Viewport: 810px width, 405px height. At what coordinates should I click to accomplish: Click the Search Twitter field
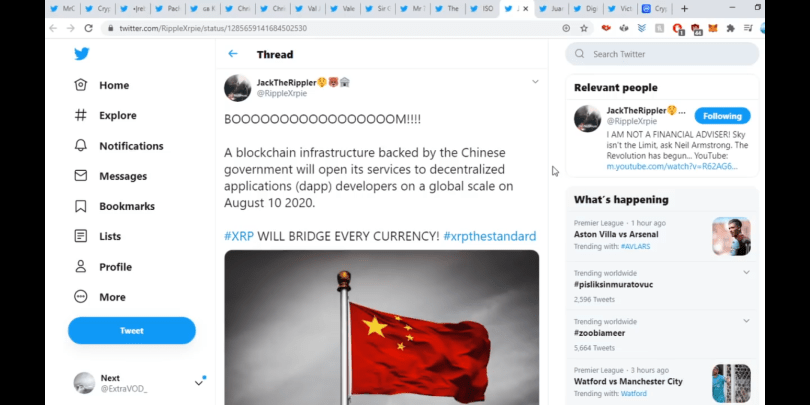pyautogui.click(x=662, y=54)
